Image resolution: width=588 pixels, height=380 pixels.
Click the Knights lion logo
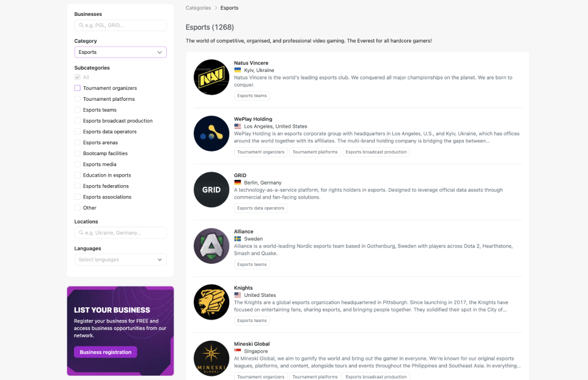click(x=211, y=302)
